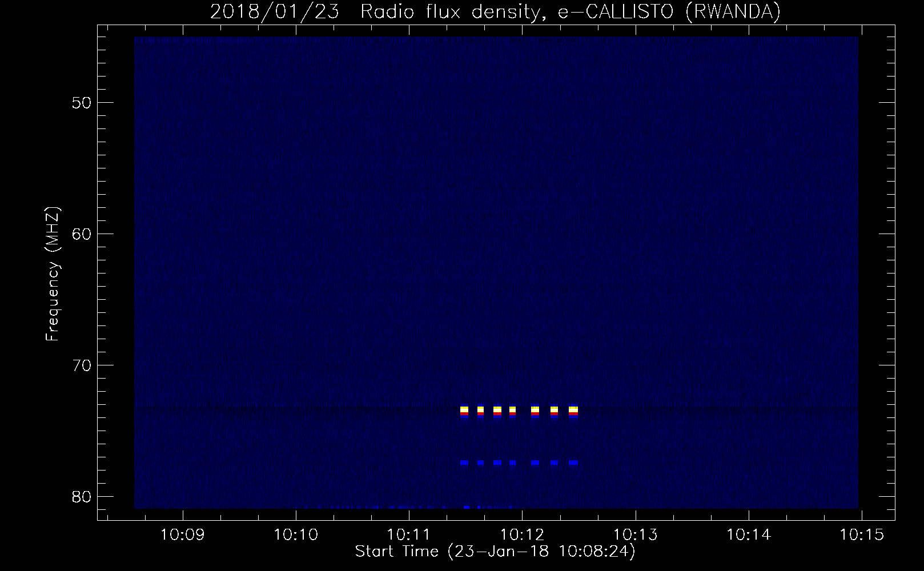
Task: Click the 10:14 time tick label
Action: click(749, 535)
